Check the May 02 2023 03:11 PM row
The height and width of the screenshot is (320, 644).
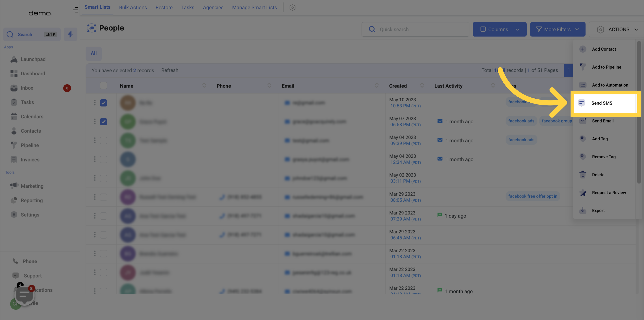(x=103, y=178)
